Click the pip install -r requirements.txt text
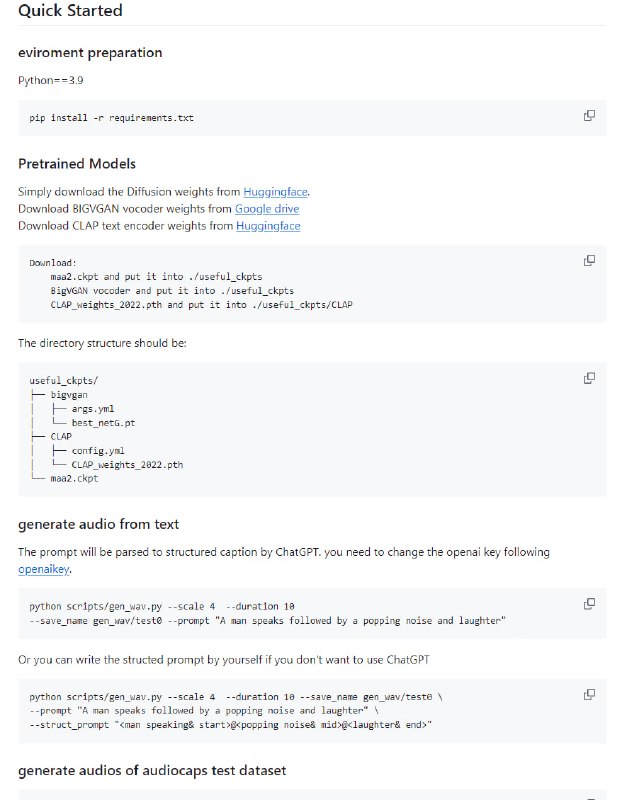627x800 pixels. (111, 118)
